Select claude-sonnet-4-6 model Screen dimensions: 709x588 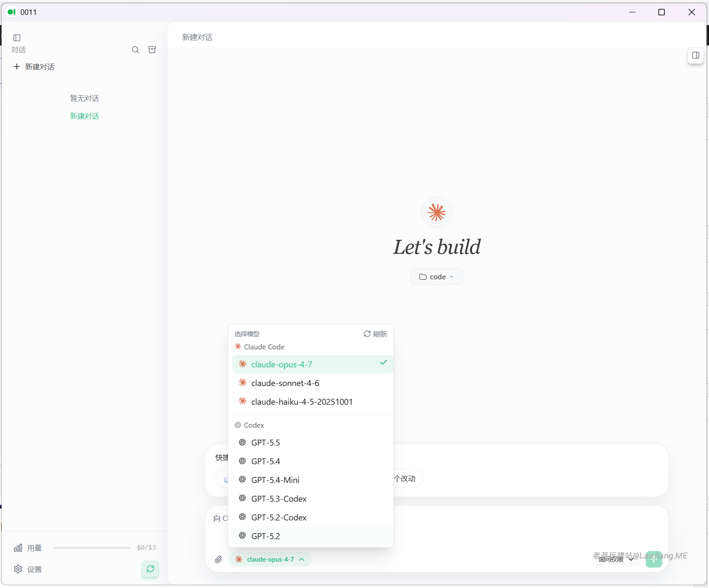tap(312, 383)
